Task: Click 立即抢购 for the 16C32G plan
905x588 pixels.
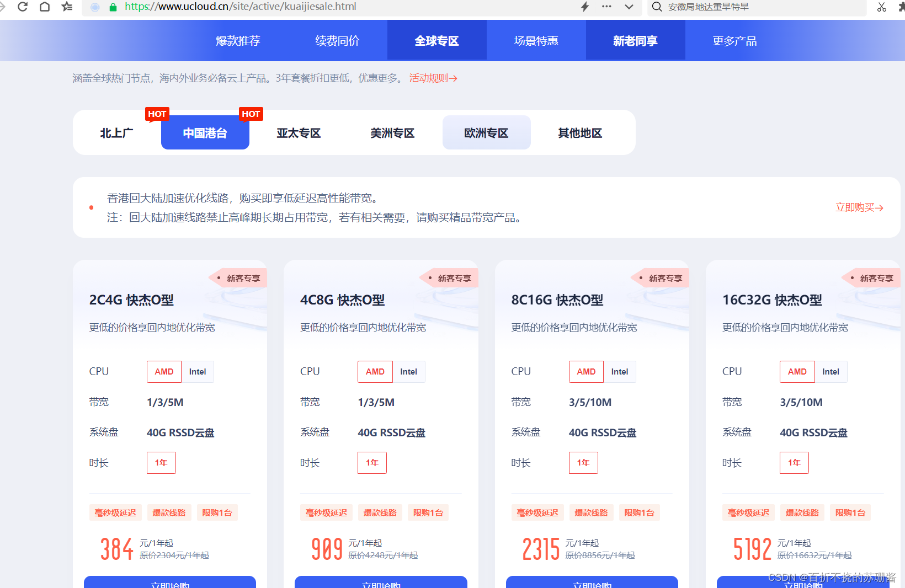Action: click(803, 582)
